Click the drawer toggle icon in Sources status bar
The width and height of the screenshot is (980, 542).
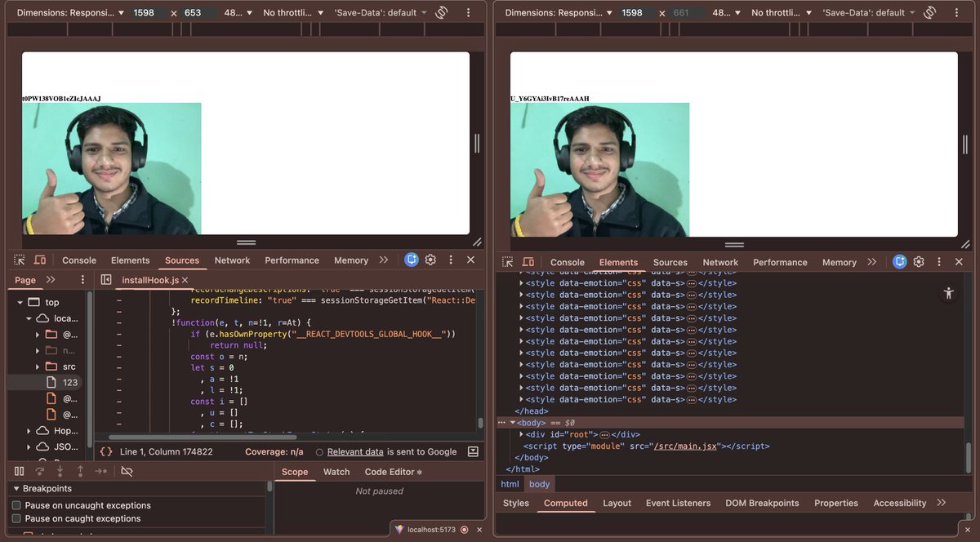point(473,451)
